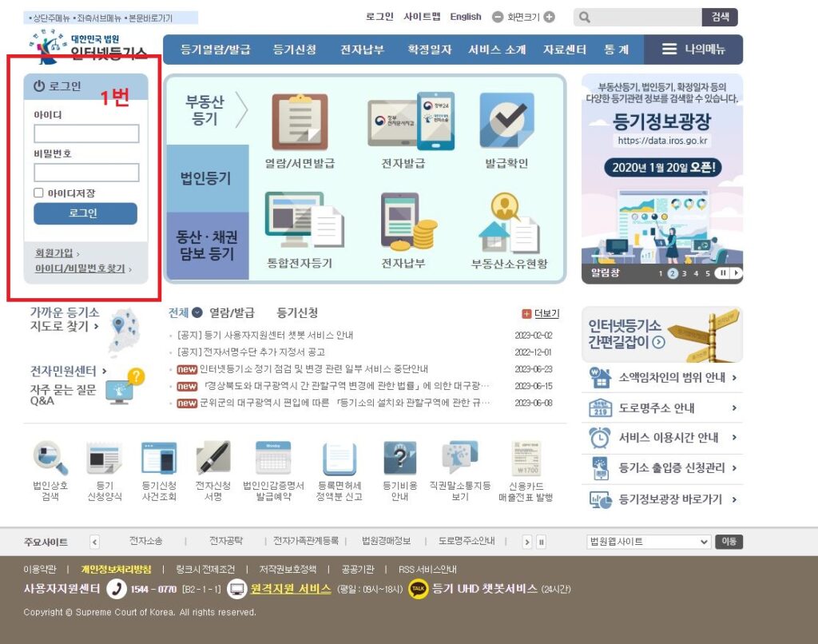818x644 pixels.
Task: Click the red plus icon beside 더보기
Action: click(526, 314)
